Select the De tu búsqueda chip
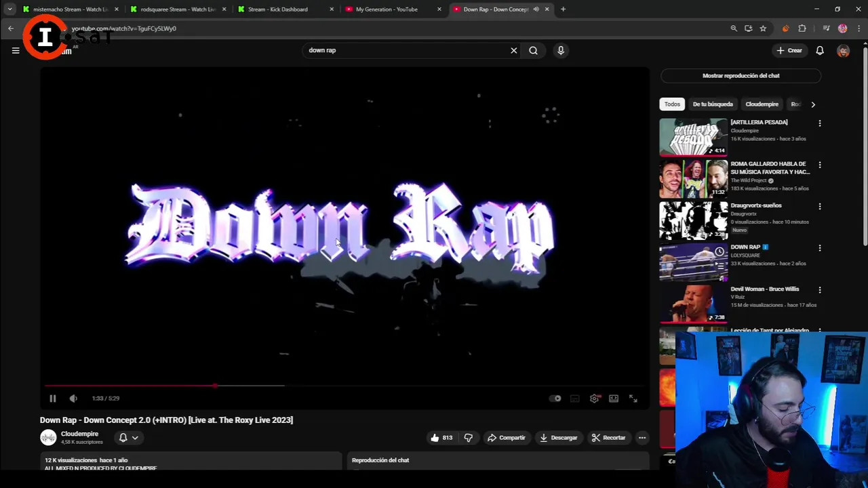The width and height of the screenshot is (868, 488). pos(713,104)
